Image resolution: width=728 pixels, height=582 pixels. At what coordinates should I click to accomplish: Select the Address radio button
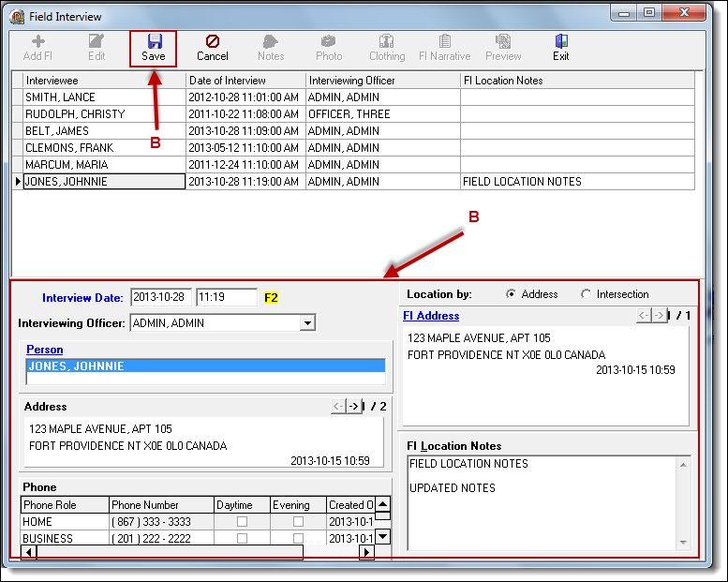pos(512,294)
